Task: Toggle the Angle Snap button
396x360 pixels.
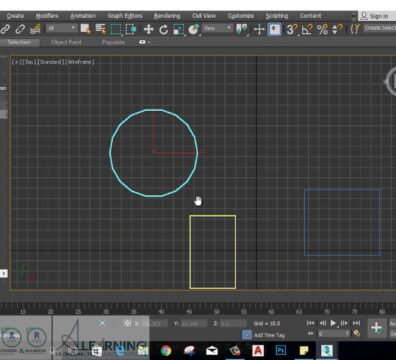Action: pyautogui.click(x=307, y=29)
